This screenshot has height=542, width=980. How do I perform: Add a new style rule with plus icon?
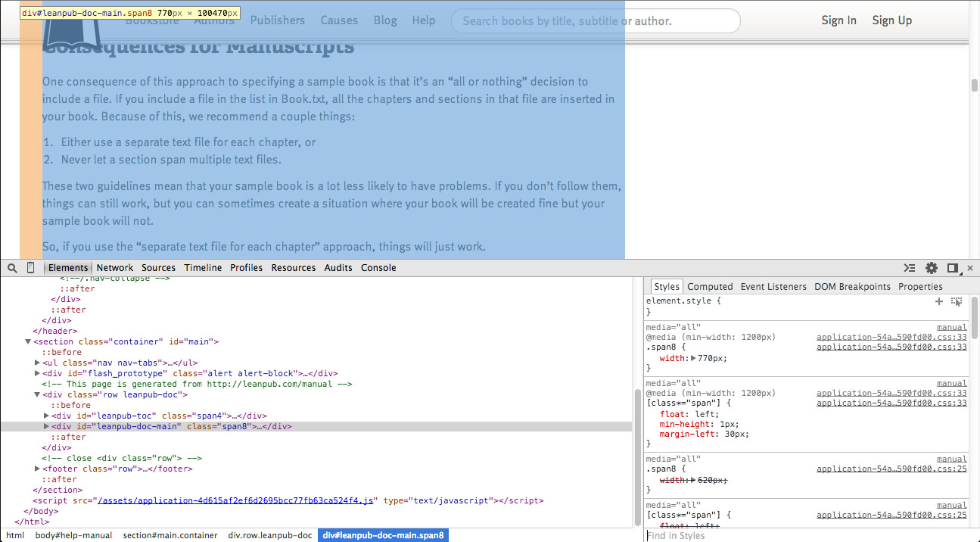click(x=938, y=301)
